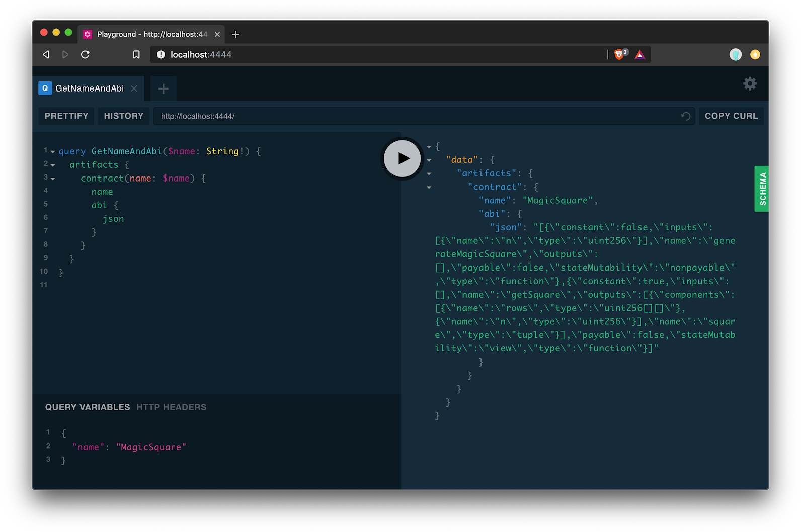Screen dimensions: 801x532
Task: Click the "abi" key in the response
Action: 492,214
